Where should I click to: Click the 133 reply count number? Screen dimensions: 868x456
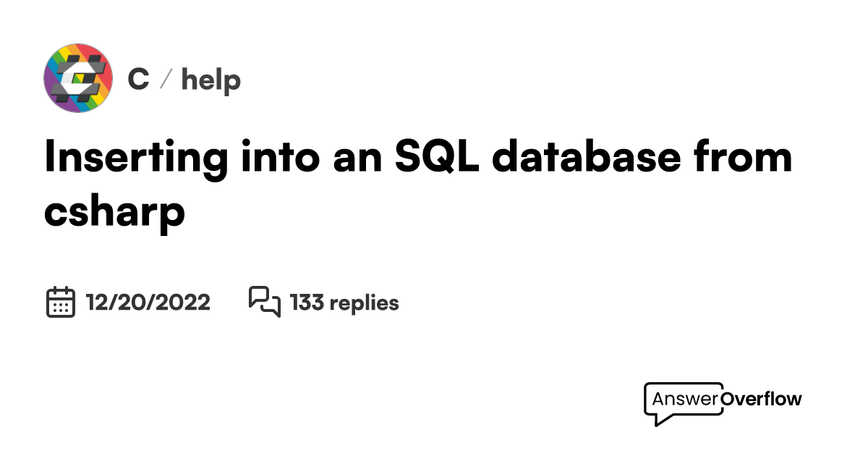click(307, 303)
